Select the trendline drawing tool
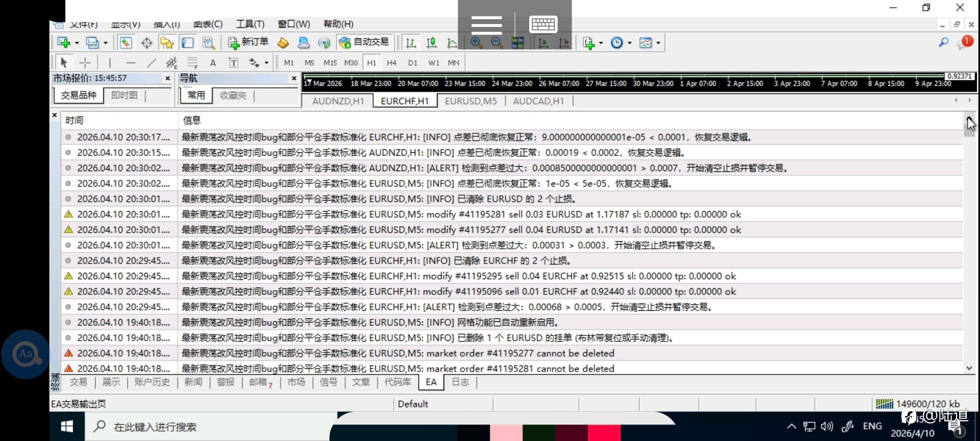 [151, 63]
